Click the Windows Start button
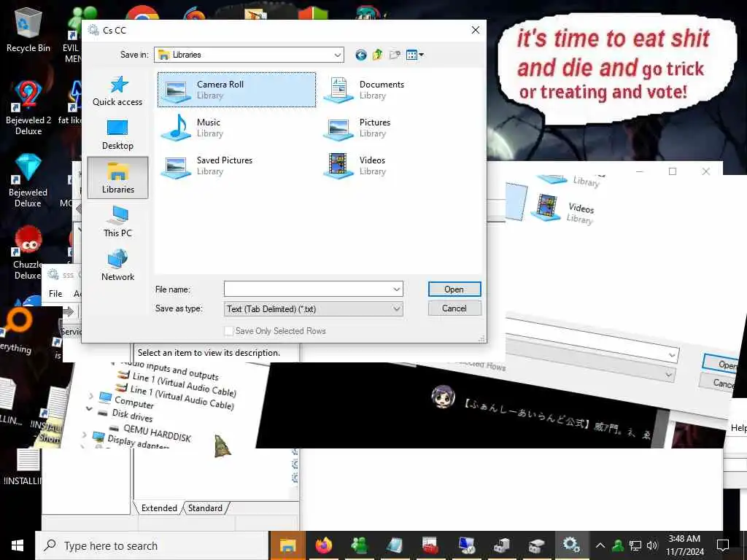 point(18,545)
